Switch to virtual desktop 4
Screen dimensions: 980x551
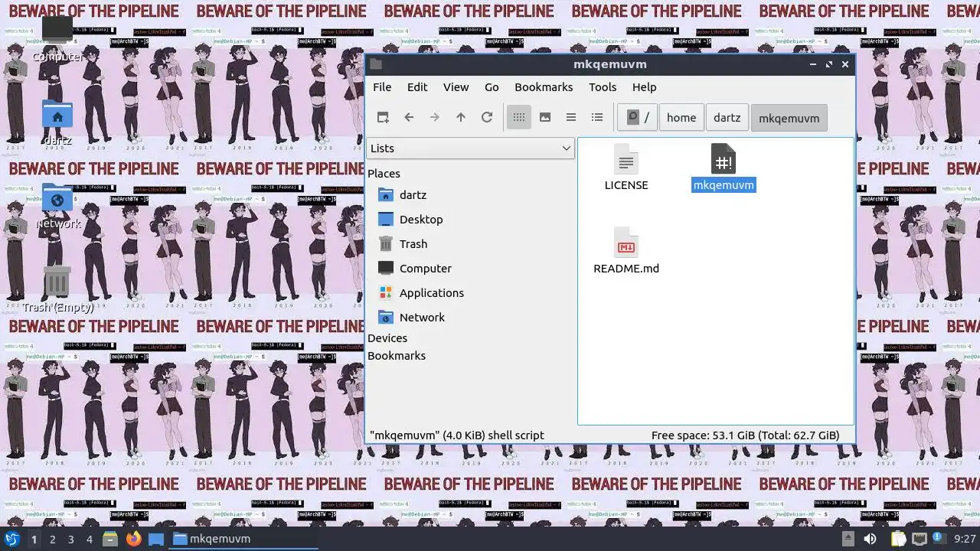(90, 540)
